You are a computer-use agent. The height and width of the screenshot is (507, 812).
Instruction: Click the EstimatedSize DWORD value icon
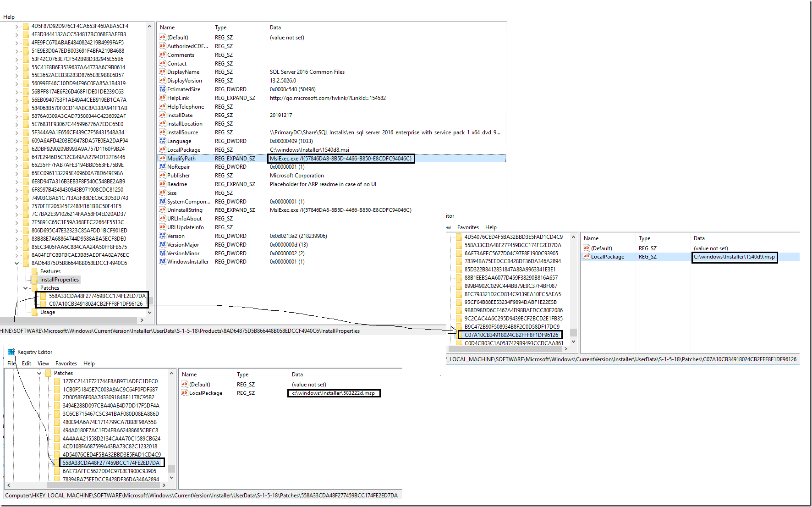point(162,89)
